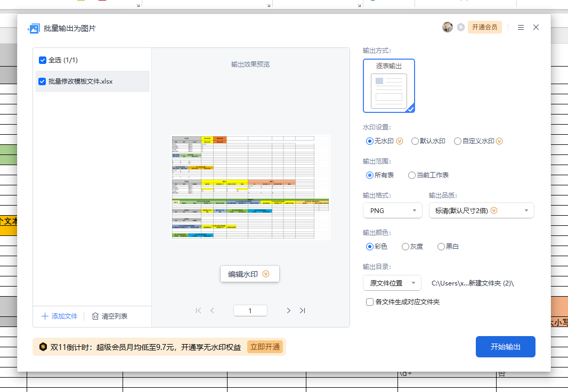Click the badge icon beside 开通会员
The image size is (568, 392).
click(x=460, y=27)
